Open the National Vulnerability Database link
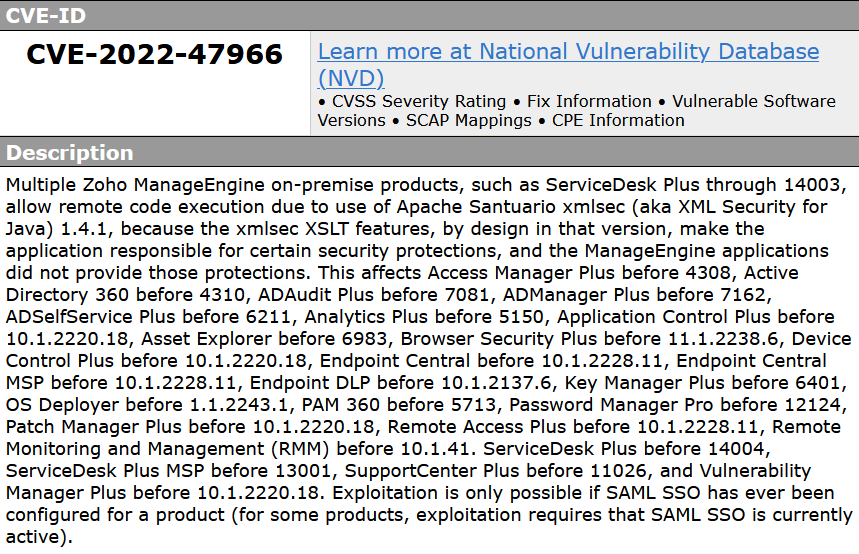859x554 pixels. 568,52
